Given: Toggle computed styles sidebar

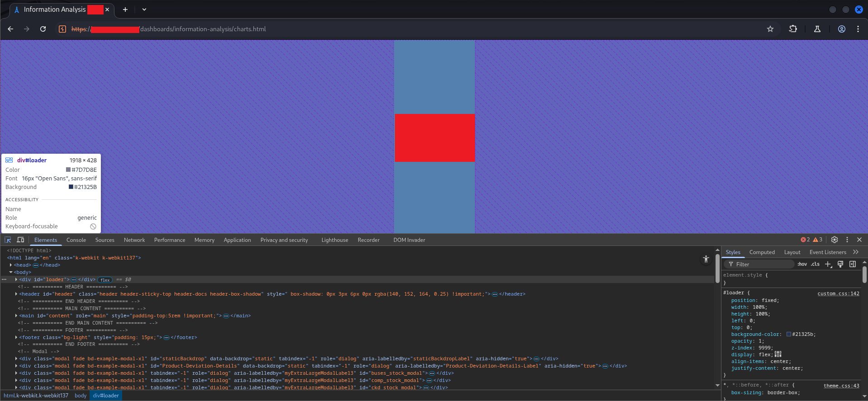Looking at the screenshot, I should [x=853, y=264].
